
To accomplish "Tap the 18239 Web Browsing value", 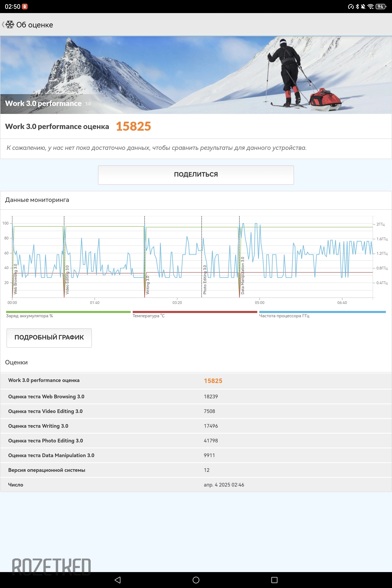I will point(211,397).
